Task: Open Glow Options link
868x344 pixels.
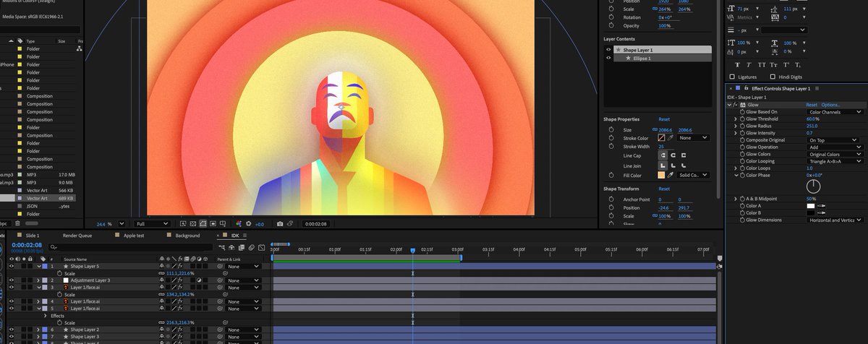Action: click(x=830, y=105)
